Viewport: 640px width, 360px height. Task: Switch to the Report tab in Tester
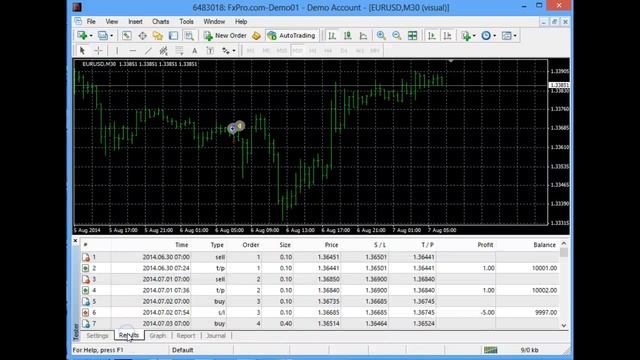click(186, 336)
